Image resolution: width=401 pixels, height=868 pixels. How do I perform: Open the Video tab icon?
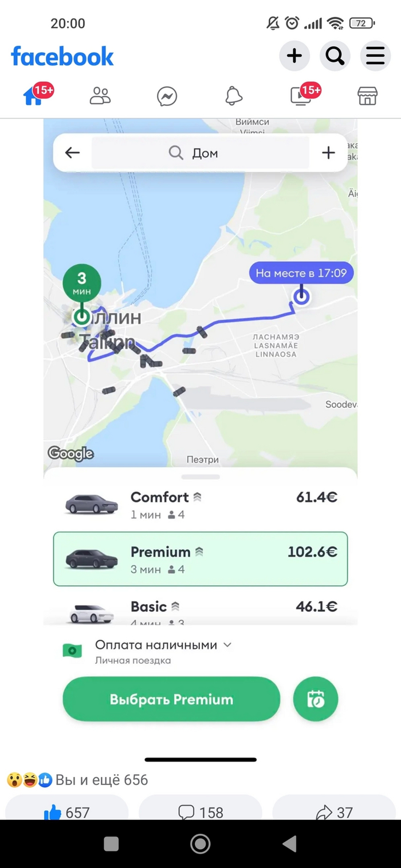click(x=301, y=96)
